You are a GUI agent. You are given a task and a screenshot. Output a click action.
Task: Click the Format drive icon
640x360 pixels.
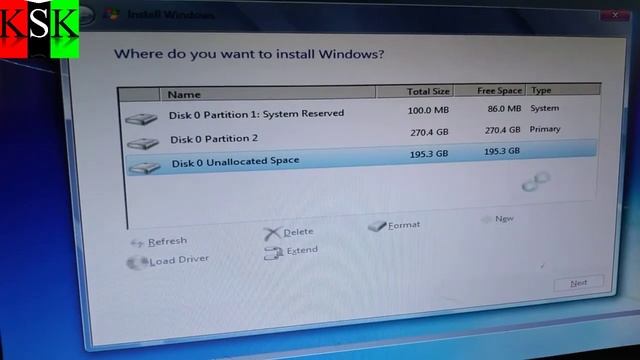pos(377,226)
